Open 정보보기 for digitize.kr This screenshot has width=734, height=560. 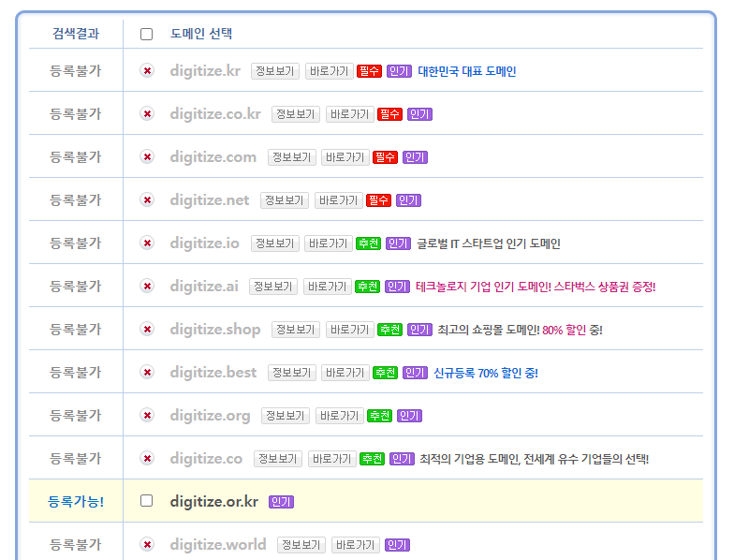(x=275, y=71)
